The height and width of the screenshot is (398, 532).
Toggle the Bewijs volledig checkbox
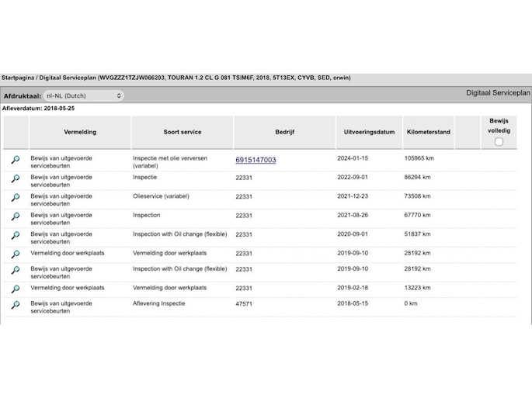[x=499, y=141]
